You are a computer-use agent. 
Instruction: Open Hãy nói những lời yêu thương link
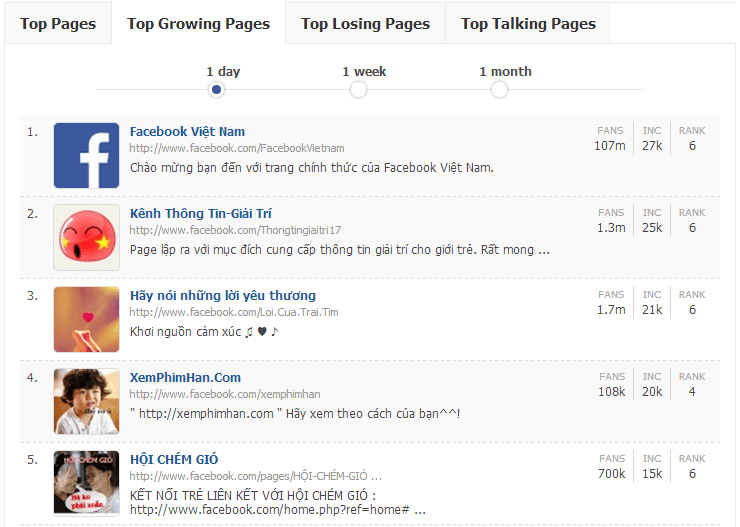tap(223, 296)
